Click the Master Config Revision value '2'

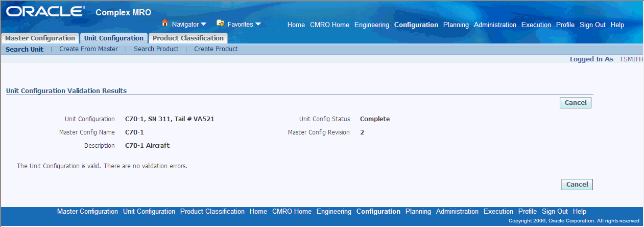coord(362,132)
